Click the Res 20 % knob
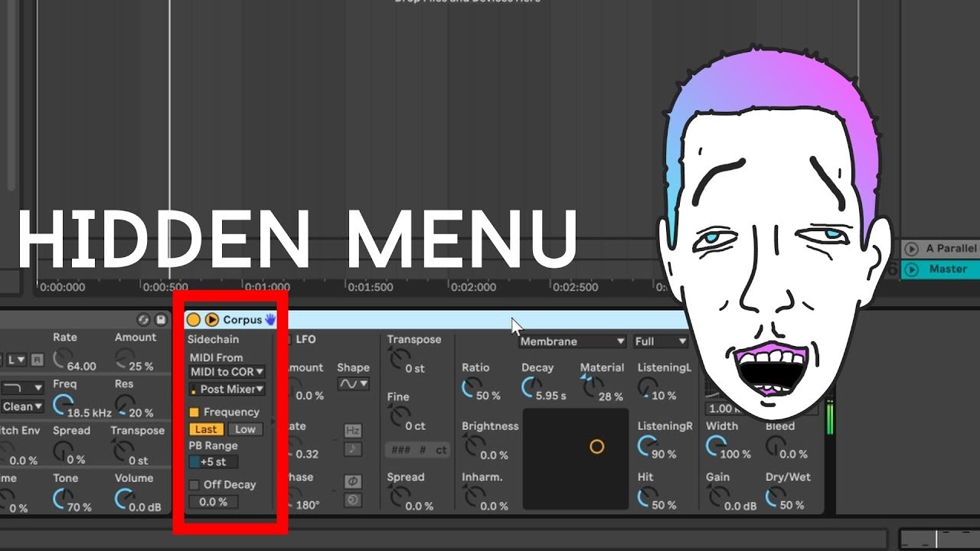The image size is (980, 551). pyautogui.click(x=124, y=403)
